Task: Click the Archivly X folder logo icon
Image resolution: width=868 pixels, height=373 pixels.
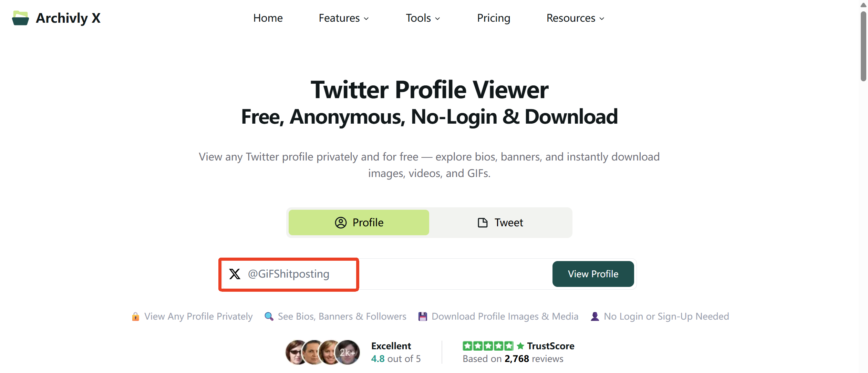Action: (x=20, y=18)
